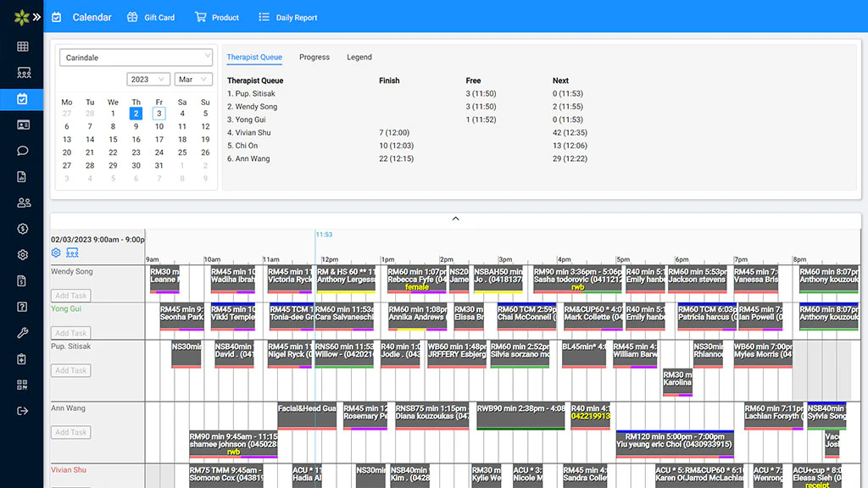
Task: Switch to the Legend tab
Action: pyautogui.click(x=359, y=57)
